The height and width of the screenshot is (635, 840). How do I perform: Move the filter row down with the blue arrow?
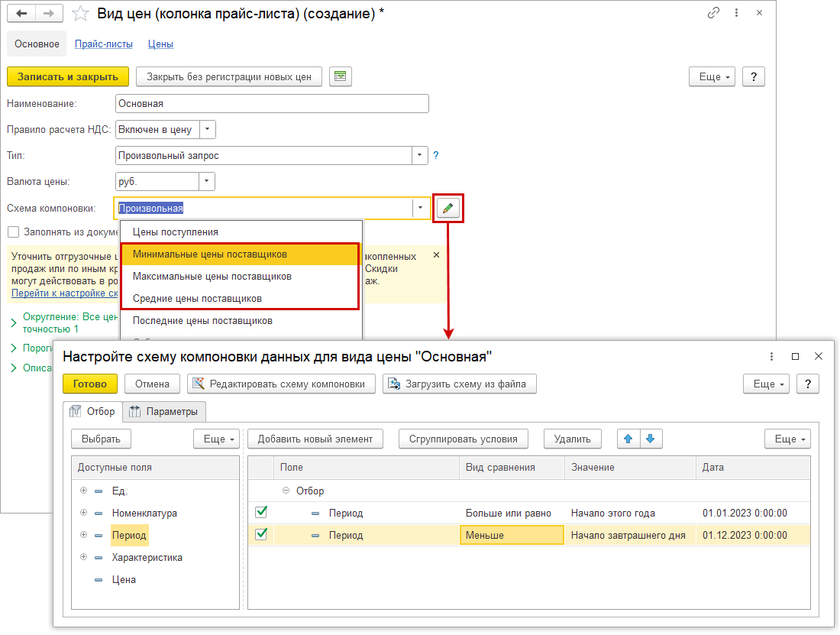pos(650,439)
